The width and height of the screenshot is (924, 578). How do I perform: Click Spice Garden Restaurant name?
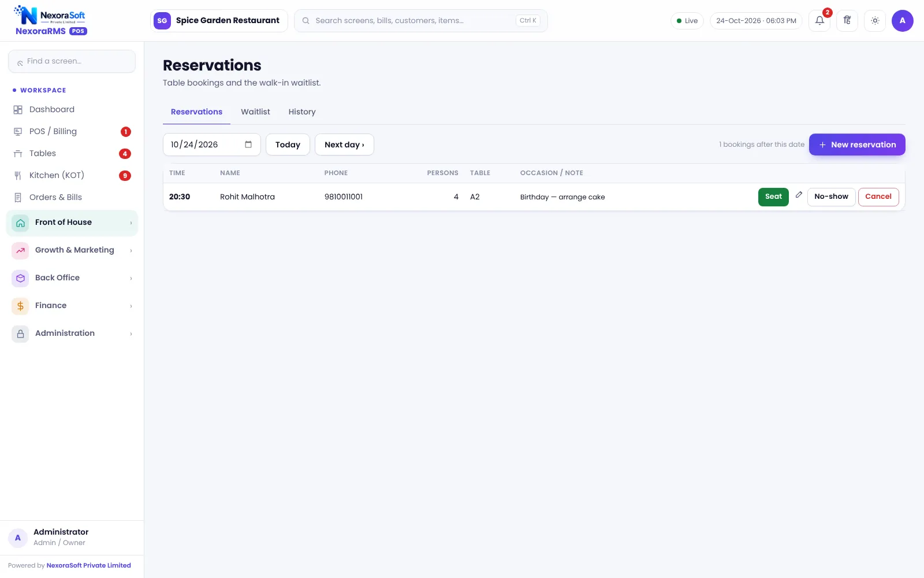point(228,20)
